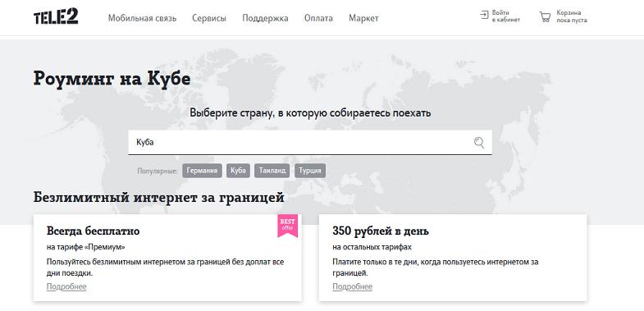The height and width of the screenshot is (311, 644).
Task: Open the Мобильная связь menu
Action: (142, 18)
